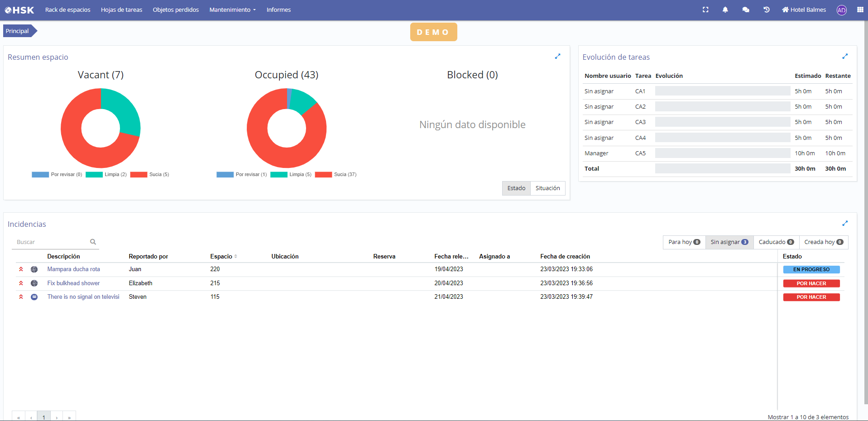868x421 pixels.
Task: Open the Hotel Balmes selector
Action: [804, 10]
